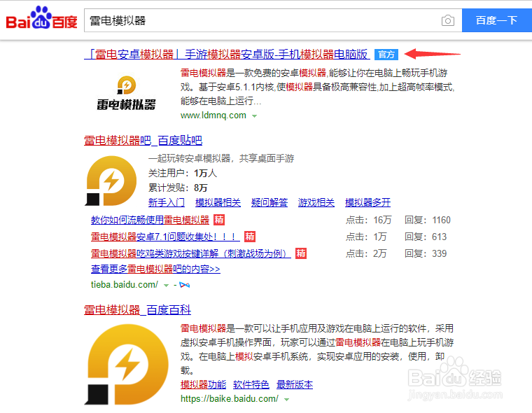Select the text 回复：339
532x413 pixels.
(426, 253)
